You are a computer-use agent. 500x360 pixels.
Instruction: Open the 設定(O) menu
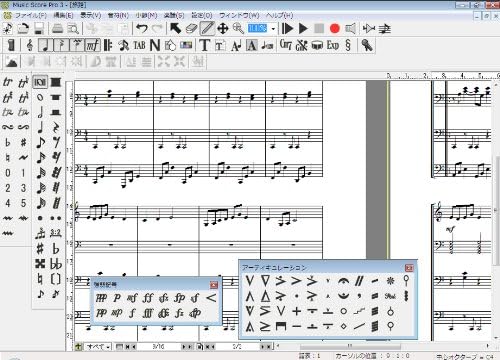tap(202, 15)
